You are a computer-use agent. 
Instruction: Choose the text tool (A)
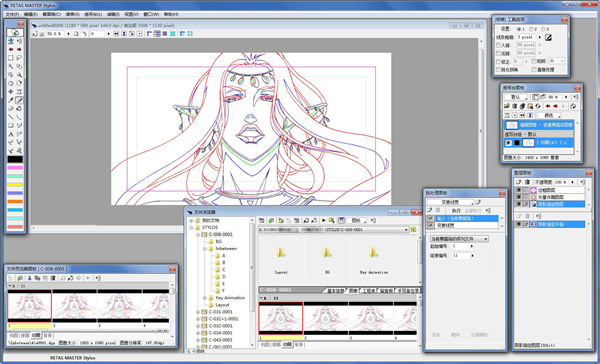pos(11,134)
